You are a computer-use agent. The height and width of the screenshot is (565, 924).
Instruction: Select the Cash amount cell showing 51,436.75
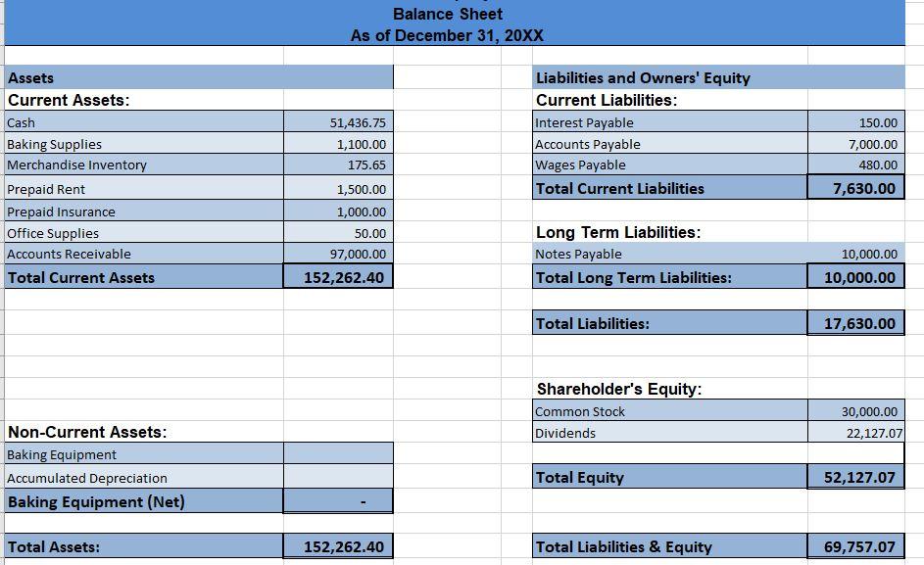click(x=338, y=122)
